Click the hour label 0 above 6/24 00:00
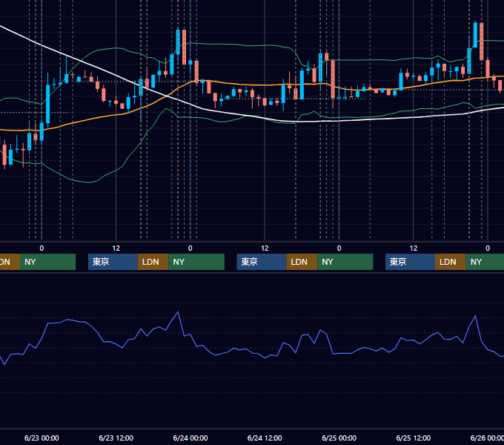504x445 pixels. tap(190, 248)
